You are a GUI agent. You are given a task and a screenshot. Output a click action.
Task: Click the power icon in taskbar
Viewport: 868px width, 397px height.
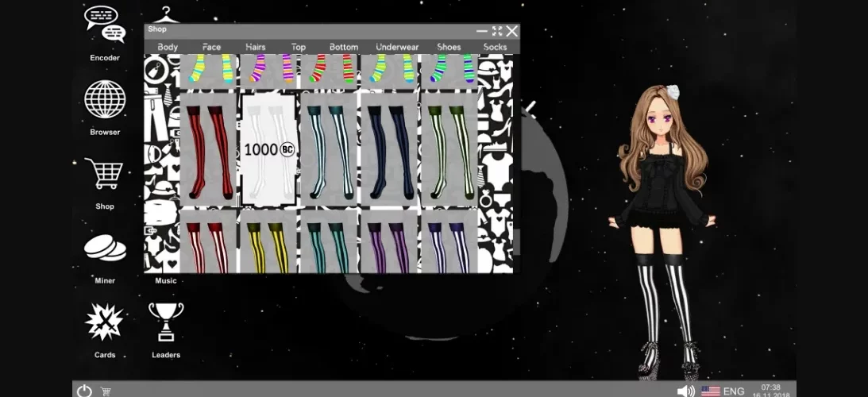[84, 391]
